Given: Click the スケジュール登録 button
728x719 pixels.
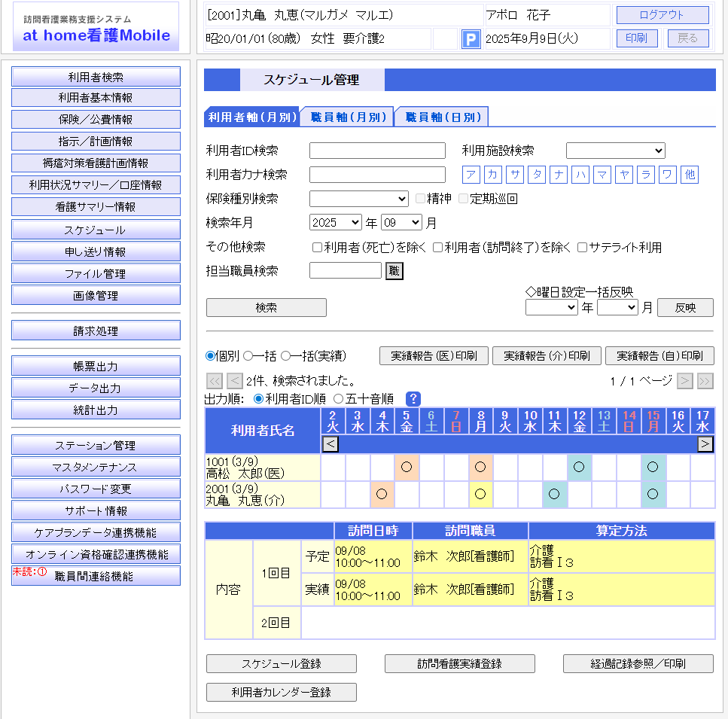Looking at the screenshot, I should point(281,663).
